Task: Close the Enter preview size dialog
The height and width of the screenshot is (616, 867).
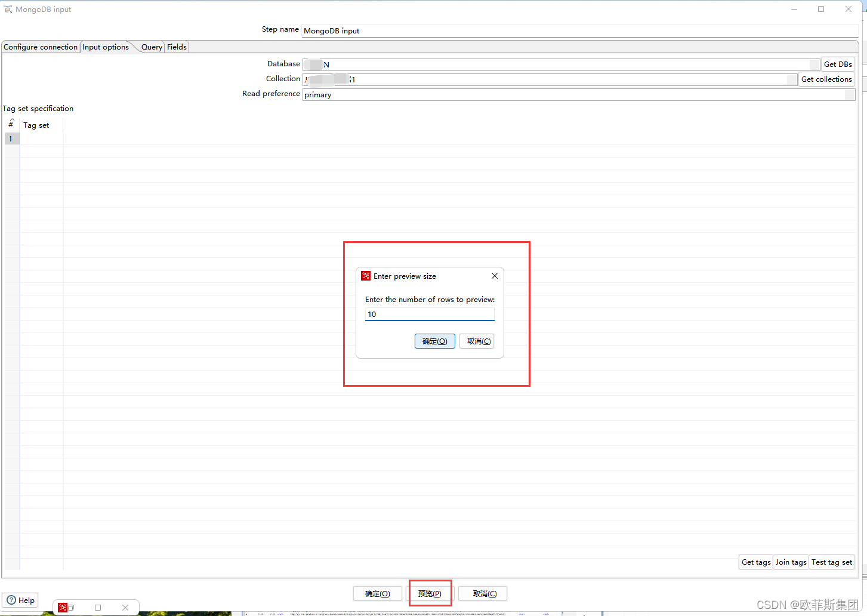Action: point(495,276)
